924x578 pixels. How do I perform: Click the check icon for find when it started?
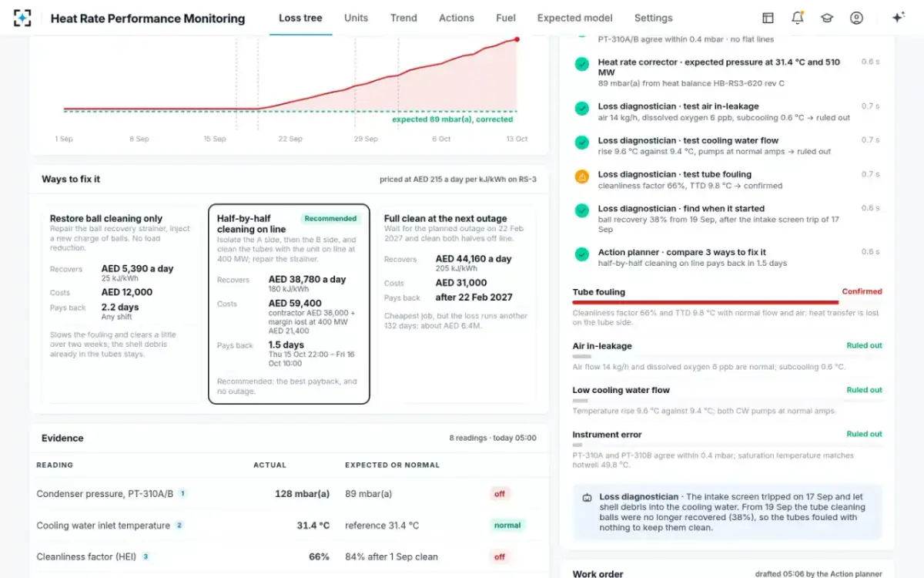click(x=582, y=210)
